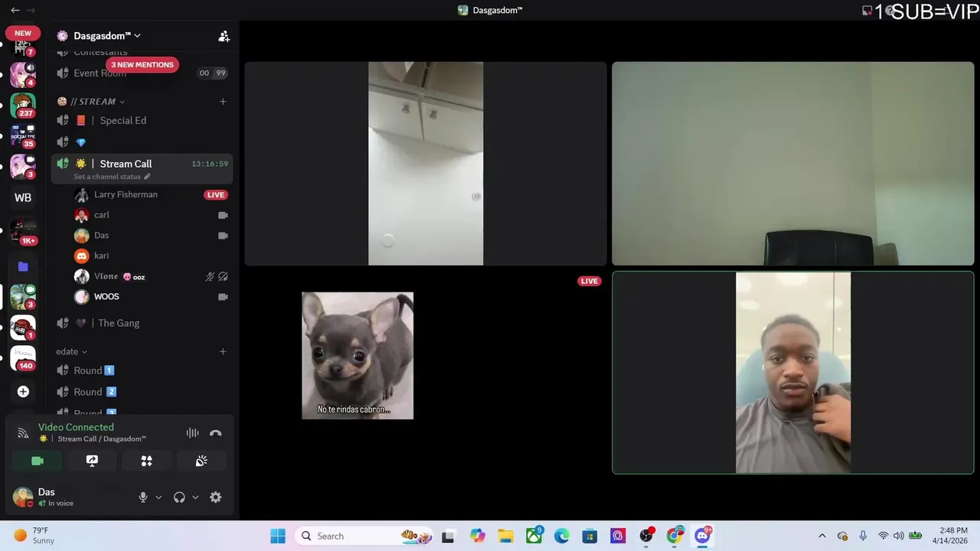Focus the chihuahua meme video tile

(426, 373)
